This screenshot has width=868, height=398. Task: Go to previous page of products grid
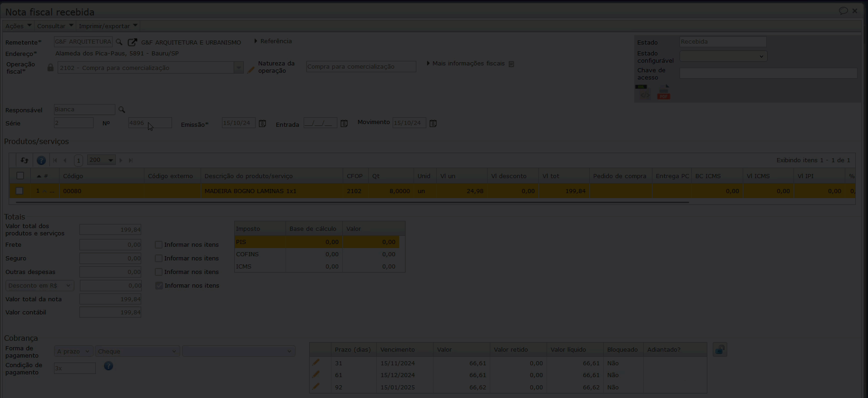(x=65, y=160)
